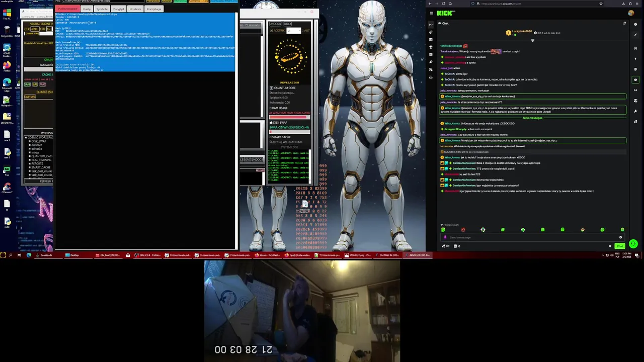
Task: Collapse leaderboard arrow under LuckyLuke1980
Action: click(532, 40)
